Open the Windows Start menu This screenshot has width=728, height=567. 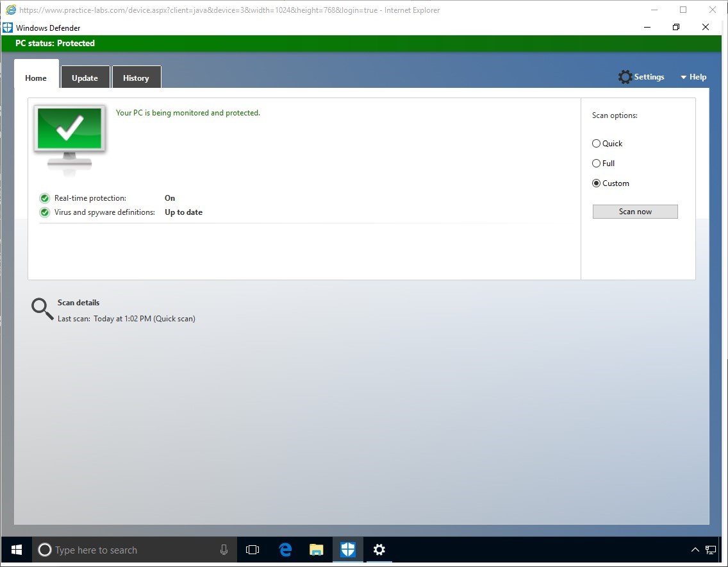[x=16, y=550]
